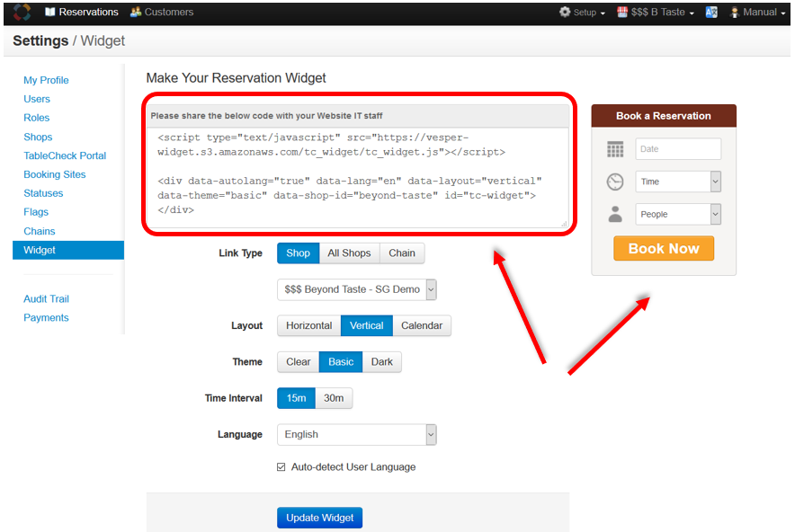Click the Update Widget button
This screenshot has height=532, width=795.
pyautogui.click(x=320, y=518)
